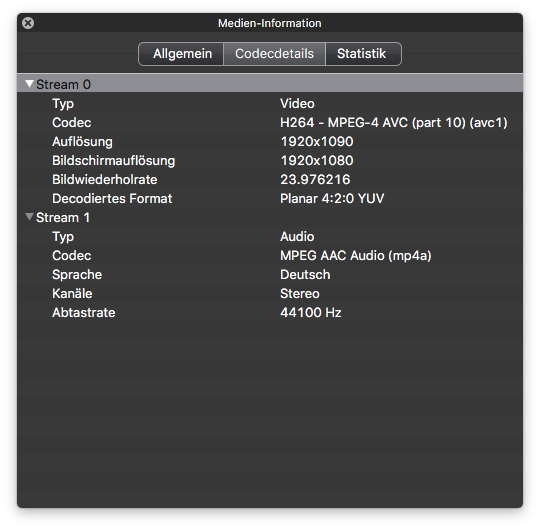
Task: Click the Abtastrate label
Action: tap(84, 312)
